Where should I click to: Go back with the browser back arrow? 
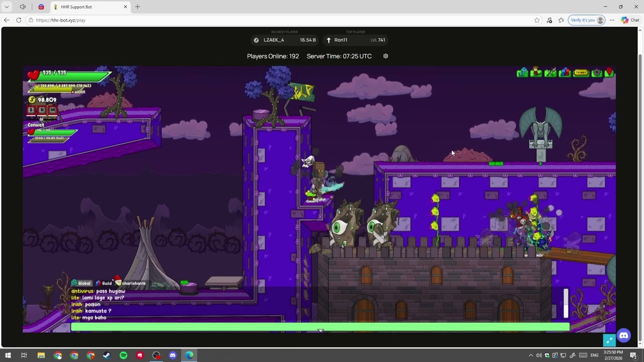[x=7, y=20]
